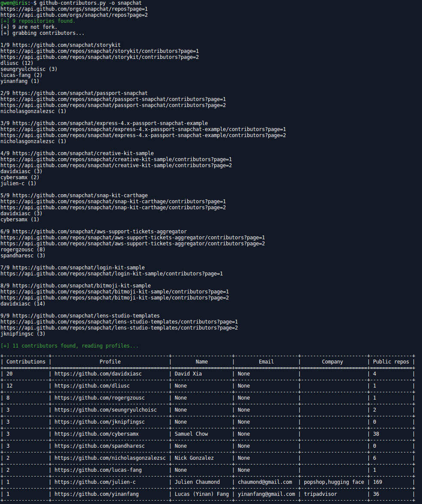422x504 pixels.
Task: Open the express-4.x-passport-snapchat-example repo link
Action: (x=110, y=123)
